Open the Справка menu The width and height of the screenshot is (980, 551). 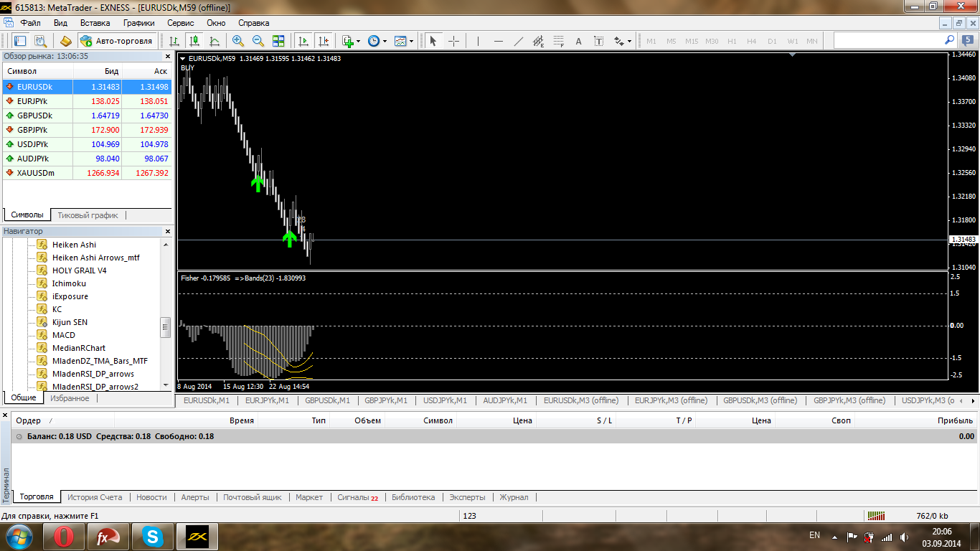[x=253, y=23]
